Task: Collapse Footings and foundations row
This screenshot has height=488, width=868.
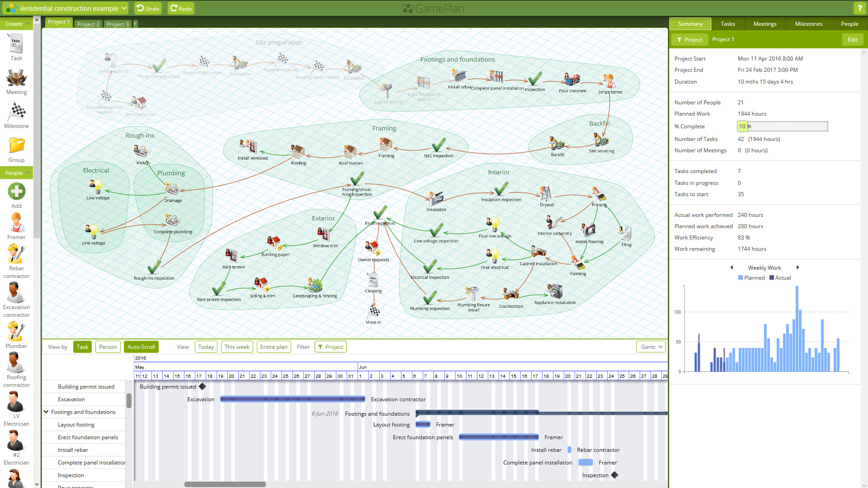Action: coord(46,412)
